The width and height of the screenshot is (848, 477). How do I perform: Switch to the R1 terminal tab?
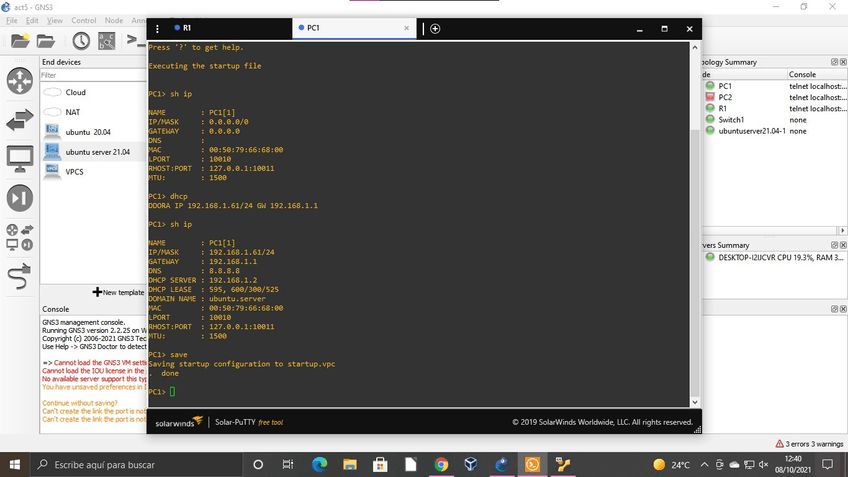(186, 28)
